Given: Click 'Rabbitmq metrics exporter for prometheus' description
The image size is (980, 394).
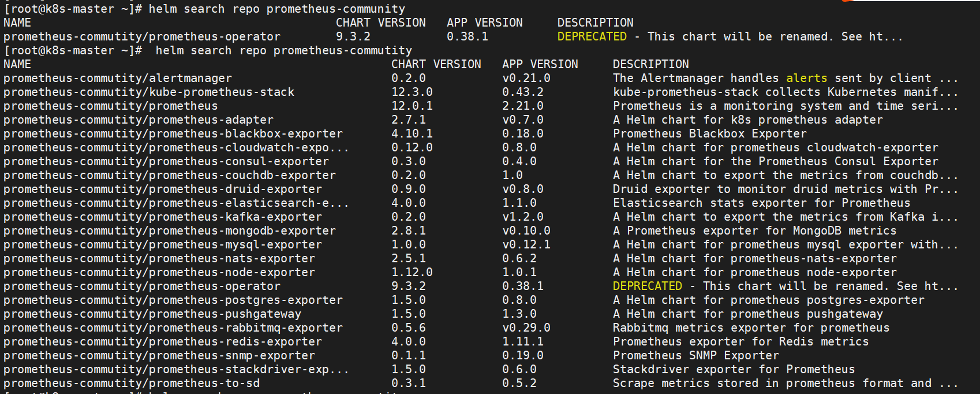Looking at the screenshot, I should coord(751,328).
